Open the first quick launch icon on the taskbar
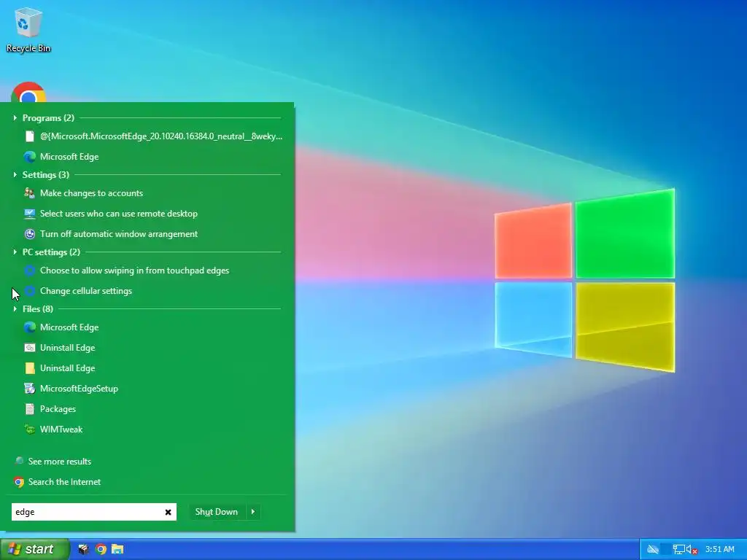Viewport: 747px width, 560px height. pos(83,550)
